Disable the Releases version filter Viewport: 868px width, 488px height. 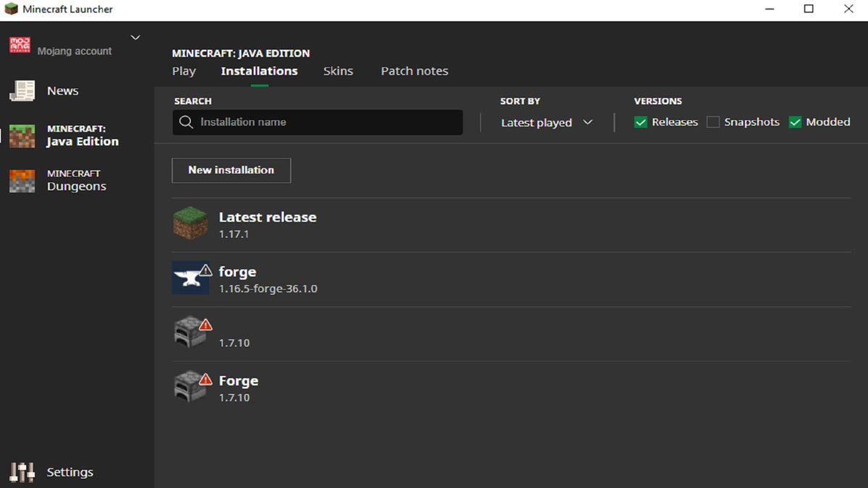pyautogui.click(x=640, y=122)
